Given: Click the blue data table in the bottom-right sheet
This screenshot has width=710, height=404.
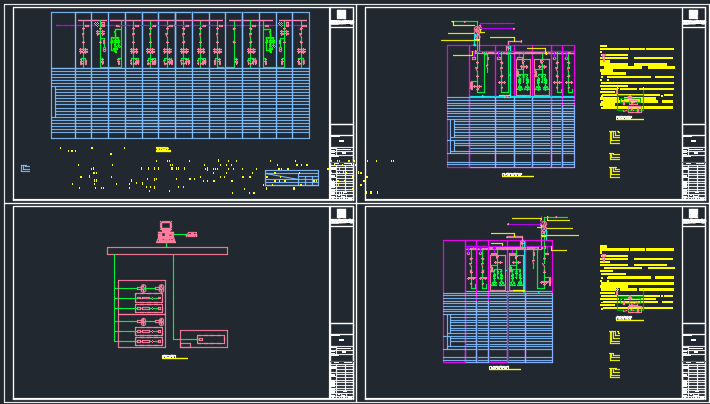Looking at the screenshot, I should [498, 327].
